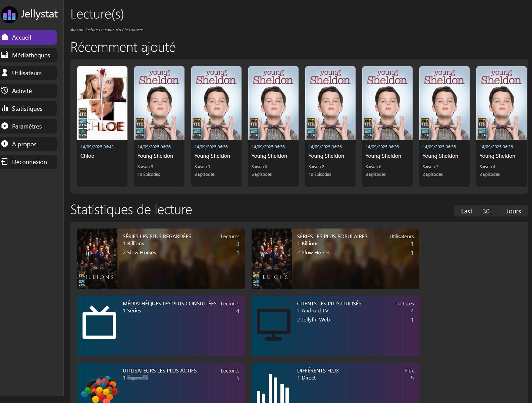Image resolution: width=532 pixels, height=403 pixels.
Task: Click the Utilisateurs person icon
Action: pos(5,72)
